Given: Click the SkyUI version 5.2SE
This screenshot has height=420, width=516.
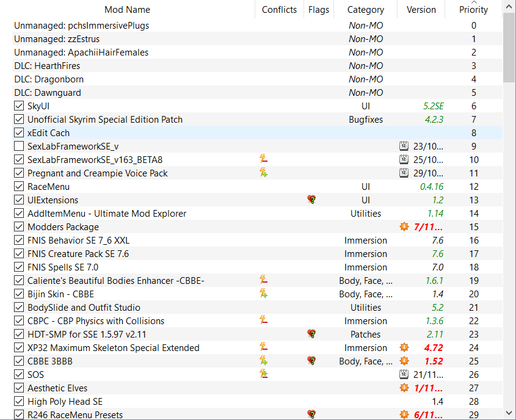Looking at the screenshot, I should pos(434,106).
